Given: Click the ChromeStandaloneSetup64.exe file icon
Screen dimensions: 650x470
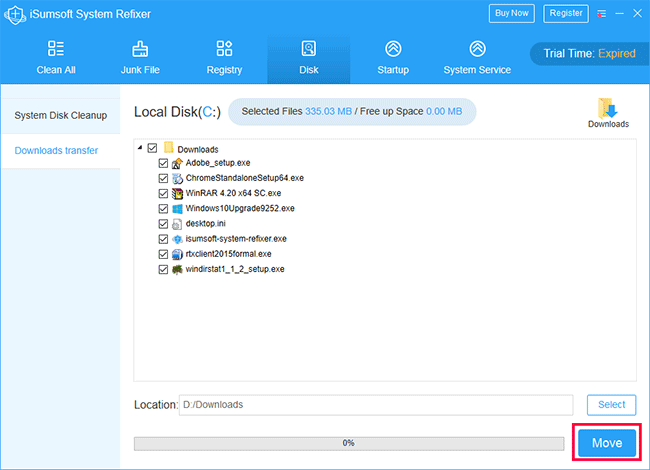Looking at the screenshot, I should tap(177, 179).
